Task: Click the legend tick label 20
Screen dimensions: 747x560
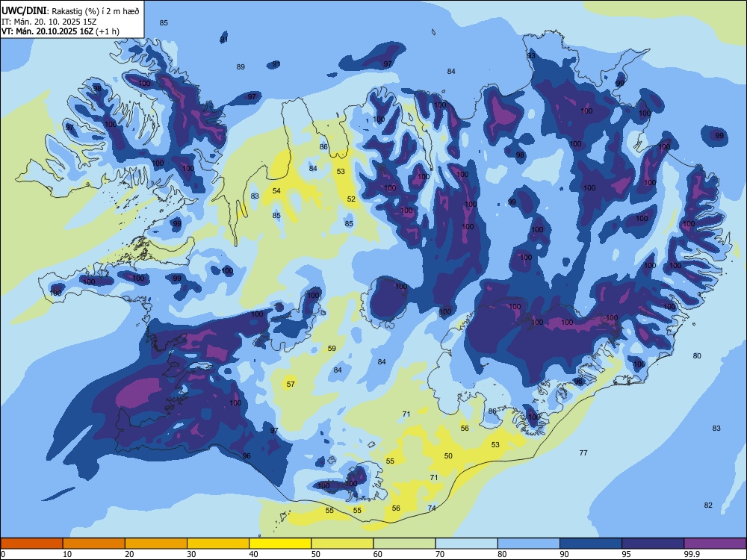Action: tap(129, 554)
